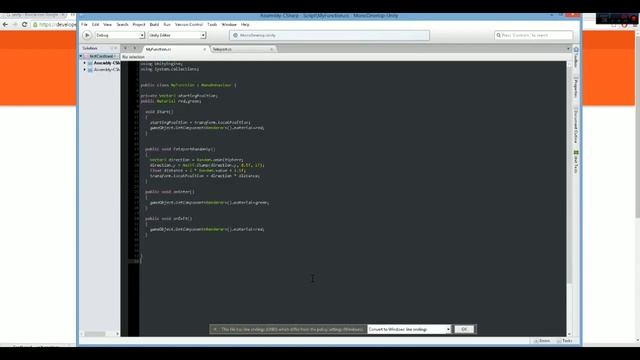
Task: Close the Teleport.cs tab
Action: point(271,49)
